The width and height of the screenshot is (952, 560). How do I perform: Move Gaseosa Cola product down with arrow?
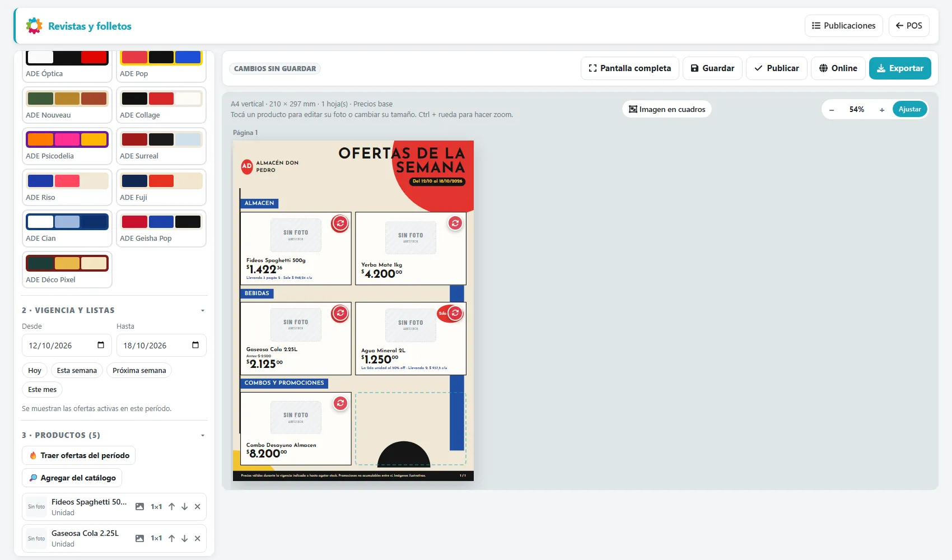click(x=185, y=538)
